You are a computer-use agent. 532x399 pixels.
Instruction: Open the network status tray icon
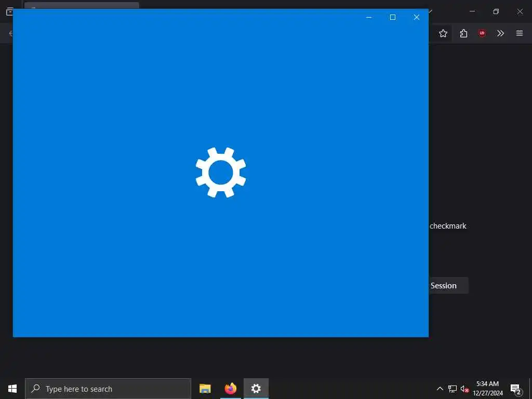[453, 389]
